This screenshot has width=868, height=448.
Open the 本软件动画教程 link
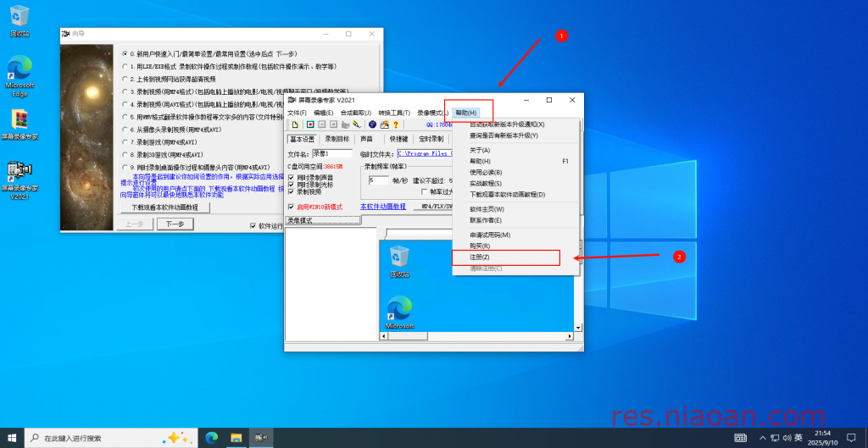click(384, 207)
